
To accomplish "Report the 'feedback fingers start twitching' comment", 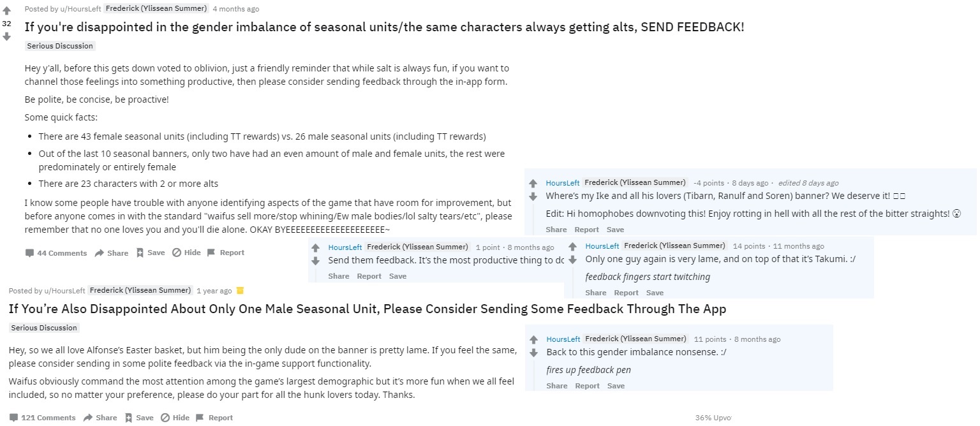I will 626,293.
